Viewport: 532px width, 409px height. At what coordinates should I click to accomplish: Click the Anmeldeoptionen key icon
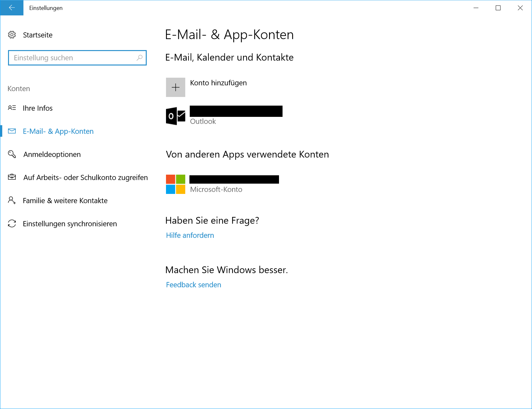pos(12,154)
